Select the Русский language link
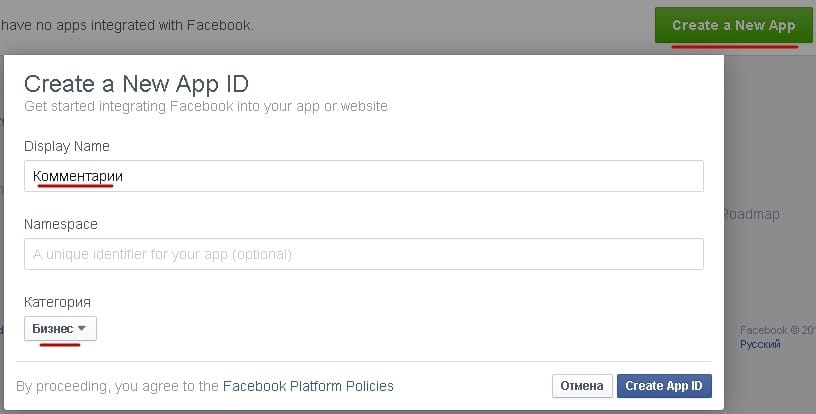The image size is (816, 414). [760, 344]
